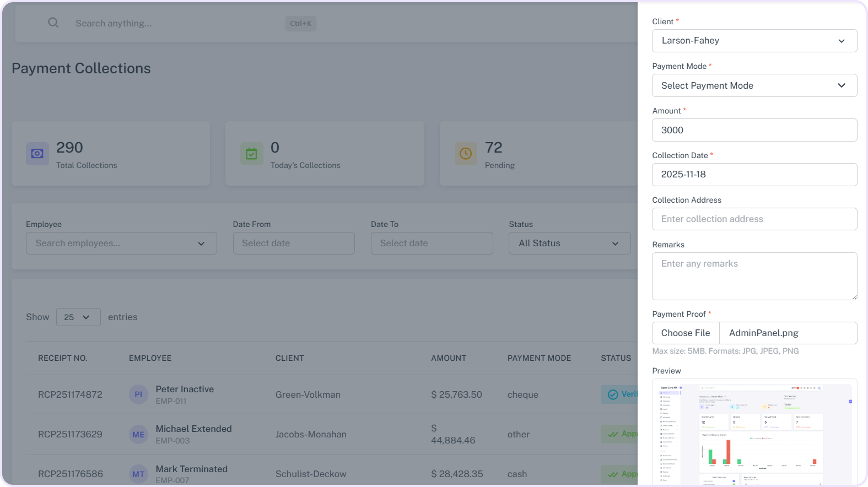This screenshot has height=487, width=868.
Task: Click Michael Extended's ME avatar
Action: pos(138,435)
